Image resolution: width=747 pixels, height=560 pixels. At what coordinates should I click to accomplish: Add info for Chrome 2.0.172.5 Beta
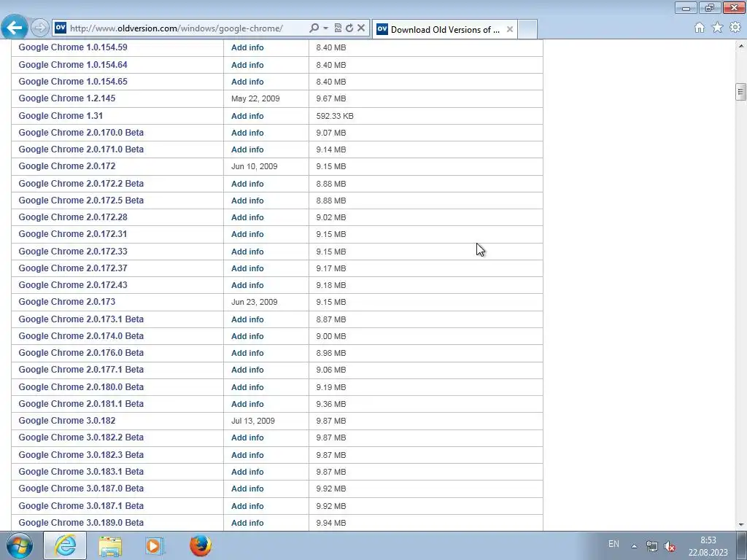tap(247, 201)
